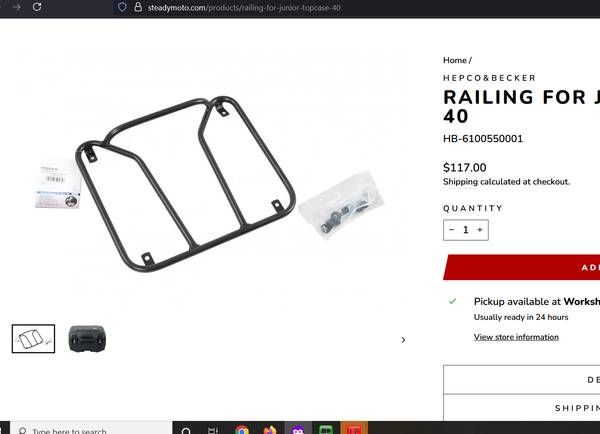Open Task View in the taskbar
600x434 pixels.
click(x=213, y=431)
